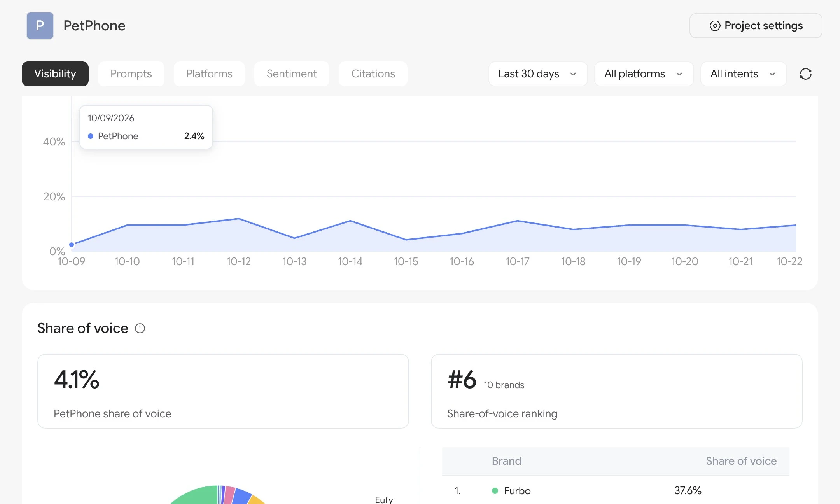This screenshot has width=840, height=504.
Task: Click the 20% y-axis label
Action: click(54, 196)
